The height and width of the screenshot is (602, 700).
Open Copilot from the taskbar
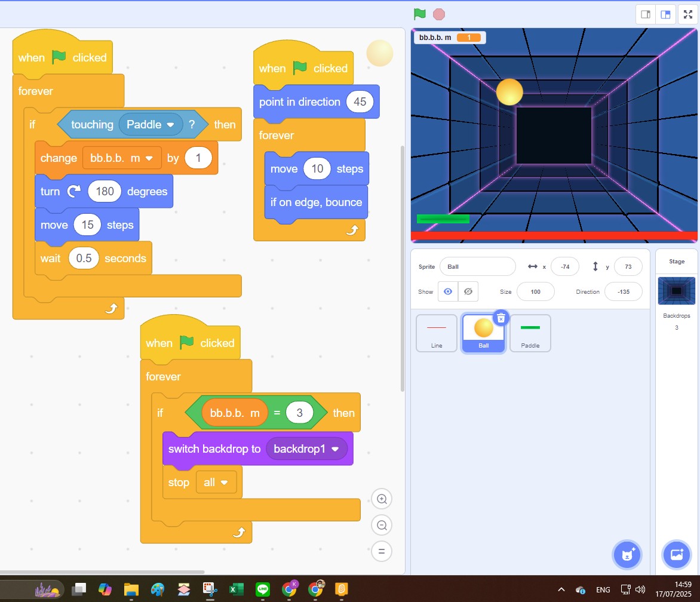105,589
